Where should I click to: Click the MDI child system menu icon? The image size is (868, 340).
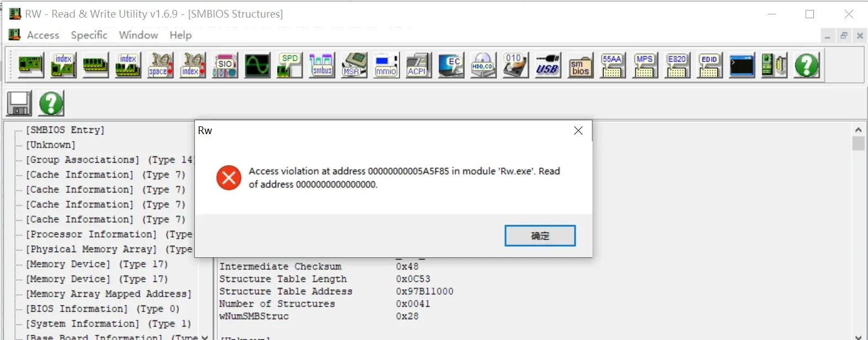(14, 35)
